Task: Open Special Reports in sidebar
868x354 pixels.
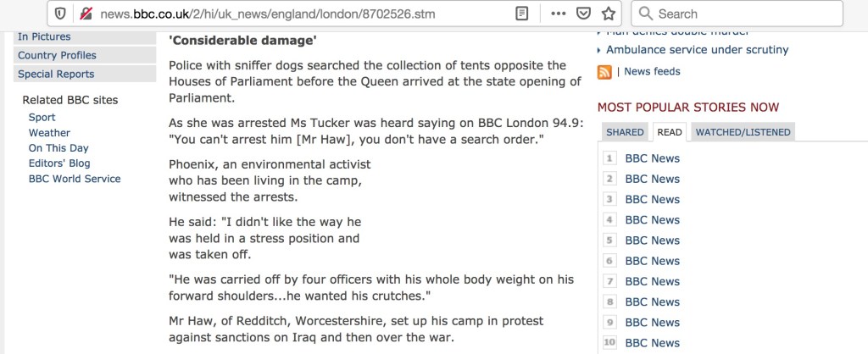Action: [x=56, y=74]
